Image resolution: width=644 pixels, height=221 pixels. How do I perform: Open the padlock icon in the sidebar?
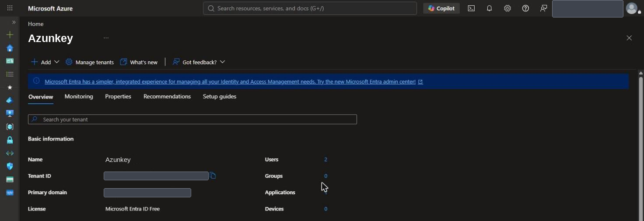[10, 140]
